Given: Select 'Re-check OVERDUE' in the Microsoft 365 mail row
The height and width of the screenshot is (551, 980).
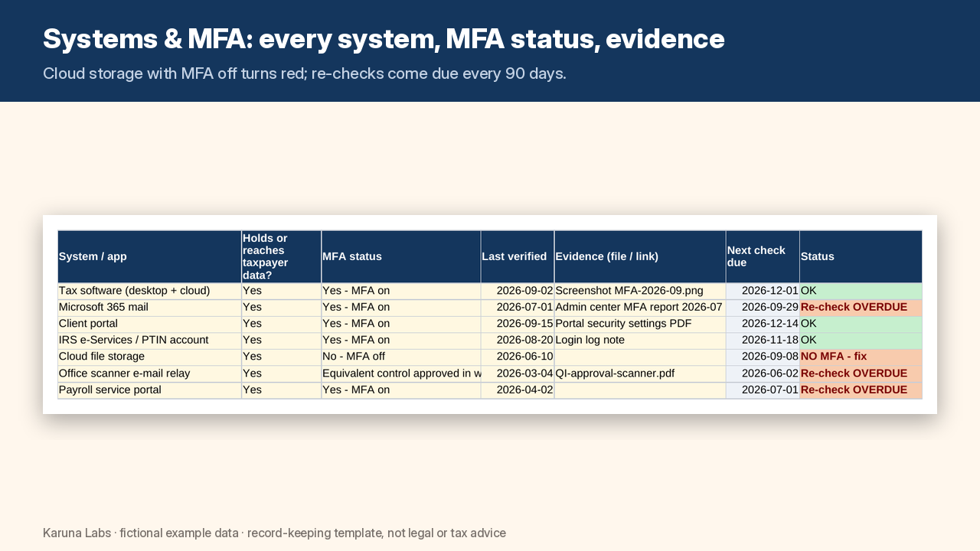Looking at the screenshot, I should tap(861, 308).
